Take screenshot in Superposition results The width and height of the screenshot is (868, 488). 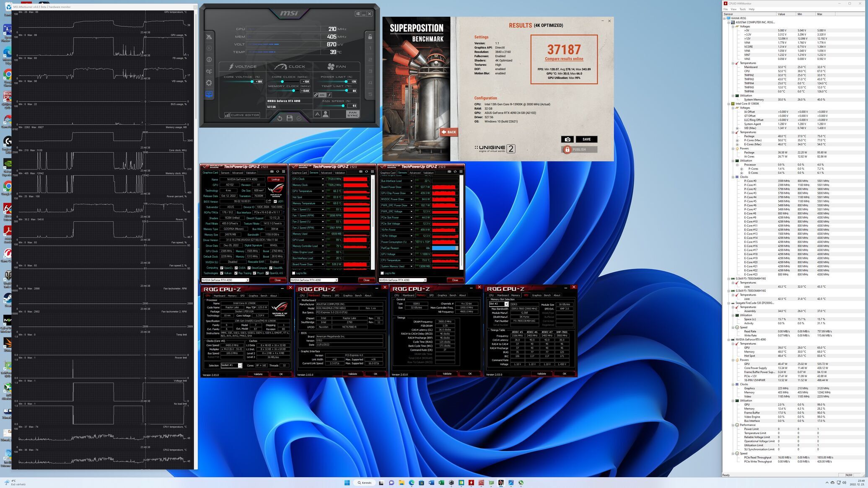567,139
